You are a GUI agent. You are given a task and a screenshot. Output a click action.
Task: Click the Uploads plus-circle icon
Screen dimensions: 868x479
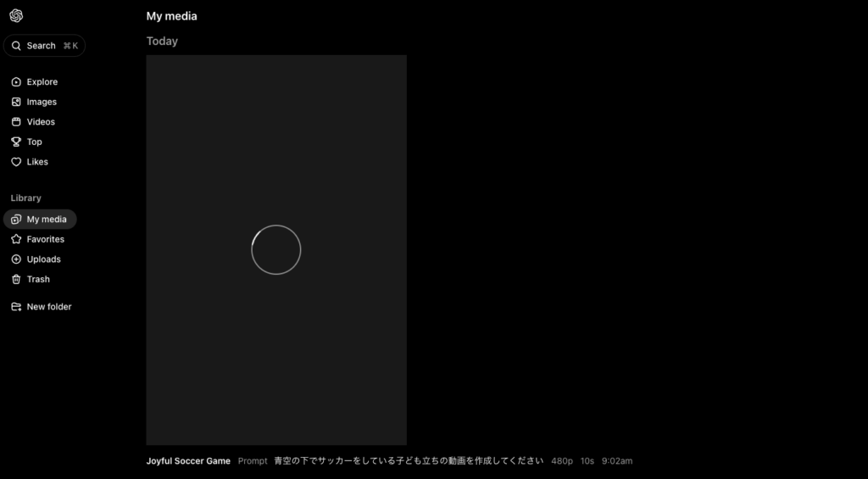[16, 259]
